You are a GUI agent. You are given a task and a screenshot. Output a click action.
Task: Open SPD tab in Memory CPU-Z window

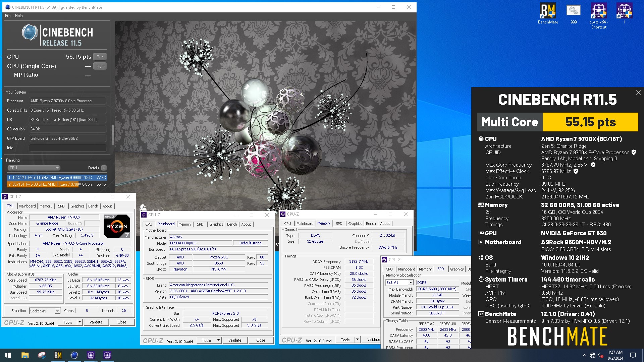[339, 224]
